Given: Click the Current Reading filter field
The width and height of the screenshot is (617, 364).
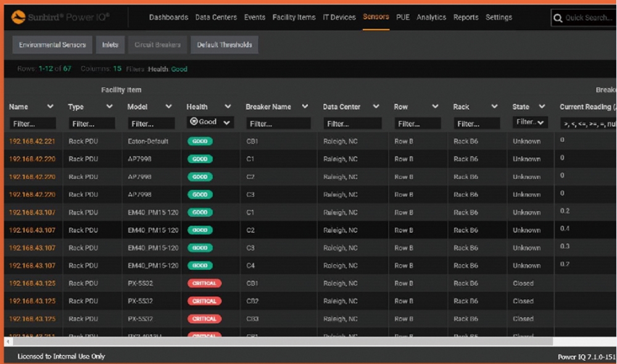Looking at the screenshot, I should click(588, 123).
